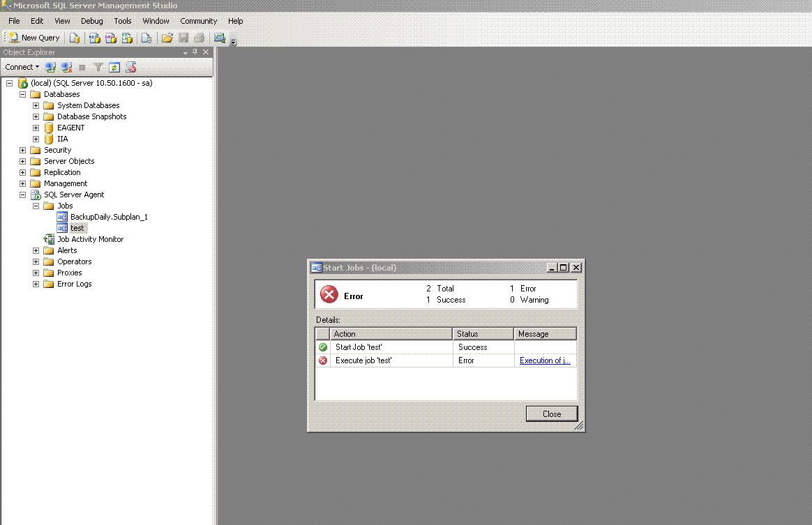This screenshot has height=525, width=812.
Task: Expand the Error Logs folder
Action: click(36, 284)
